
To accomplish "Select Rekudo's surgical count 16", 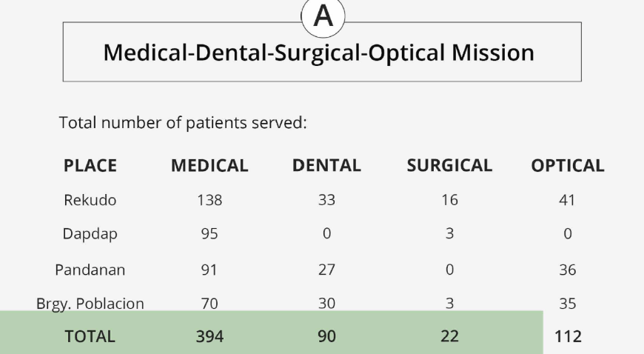I will point(449,200).
